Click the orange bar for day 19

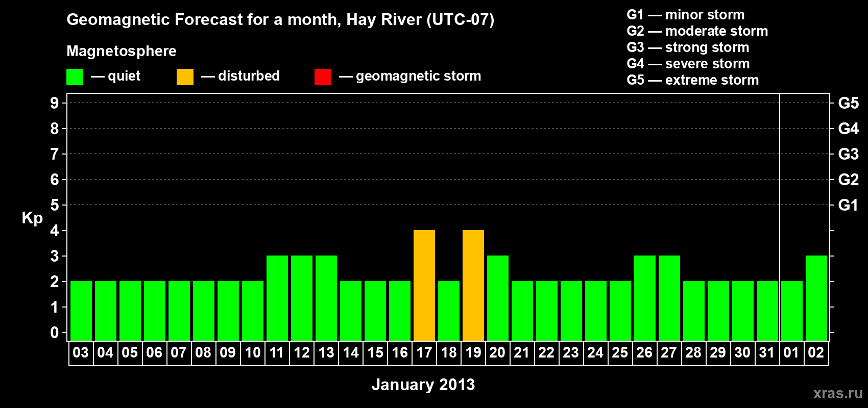point(473,285)
